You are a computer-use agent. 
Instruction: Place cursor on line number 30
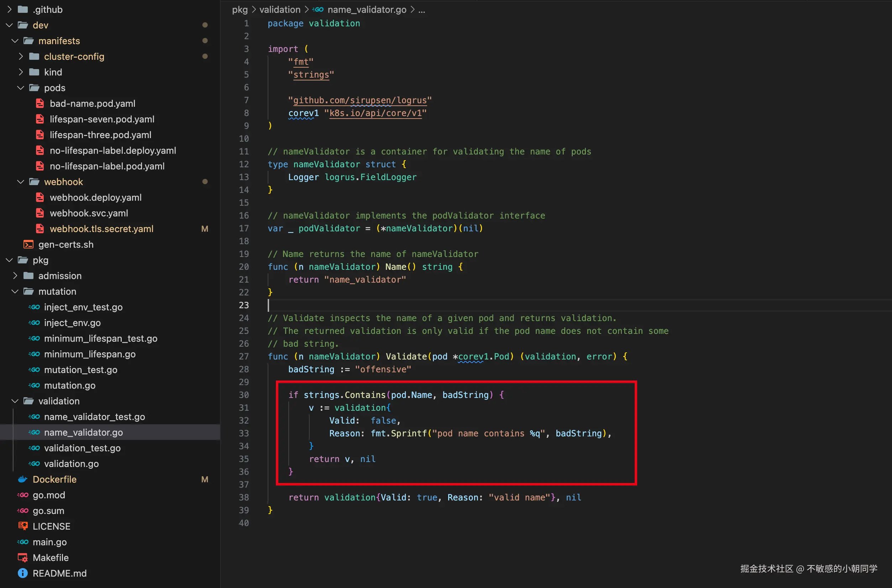pyautogui.click(x=244, y=395)
